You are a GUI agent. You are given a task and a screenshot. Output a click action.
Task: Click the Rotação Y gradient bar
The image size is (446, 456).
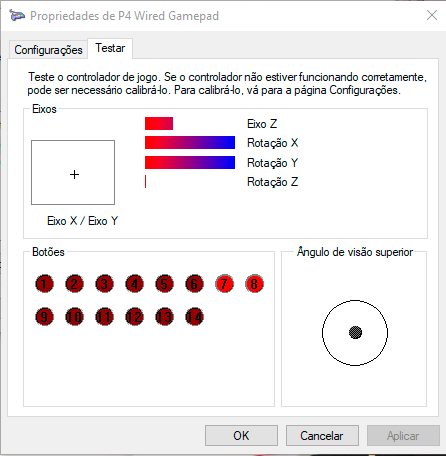pyautogui.click(x=190, y=162)
